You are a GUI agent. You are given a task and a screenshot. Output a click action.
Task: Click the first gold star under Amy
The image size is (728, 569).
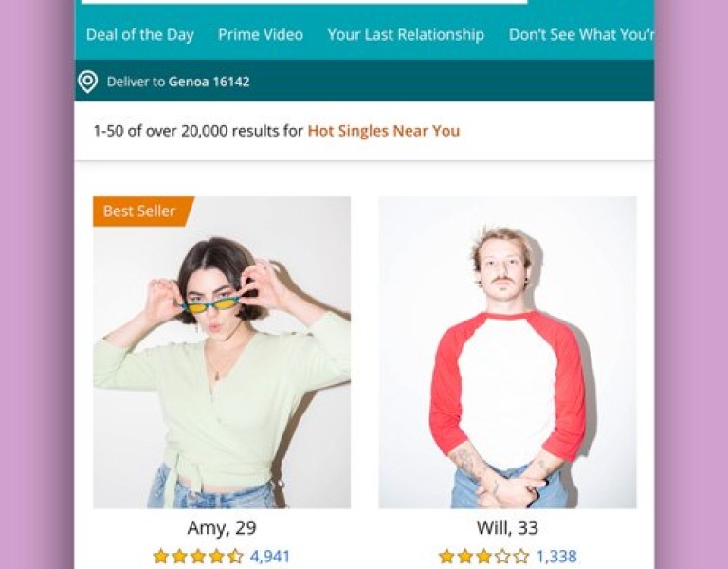(x=160, y=557)
